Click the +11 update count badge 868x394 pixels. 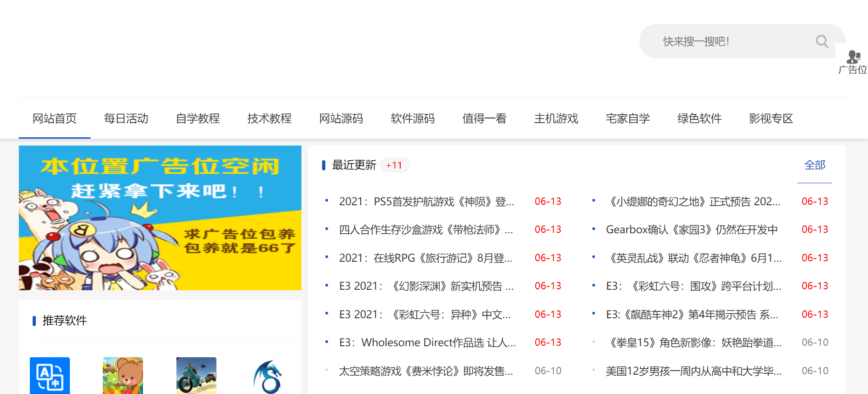[394, 165]
